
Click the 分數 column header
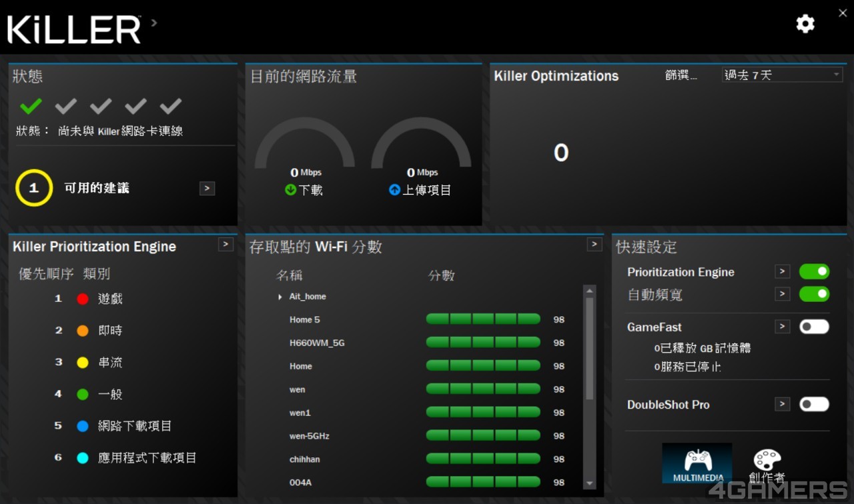pos(441,275)
